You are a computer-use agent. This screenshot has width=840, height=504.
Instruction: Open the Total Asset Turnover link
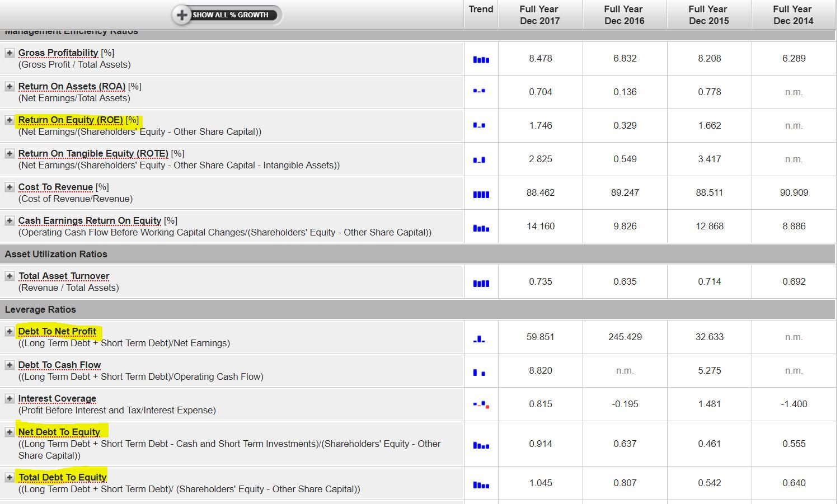64,276
